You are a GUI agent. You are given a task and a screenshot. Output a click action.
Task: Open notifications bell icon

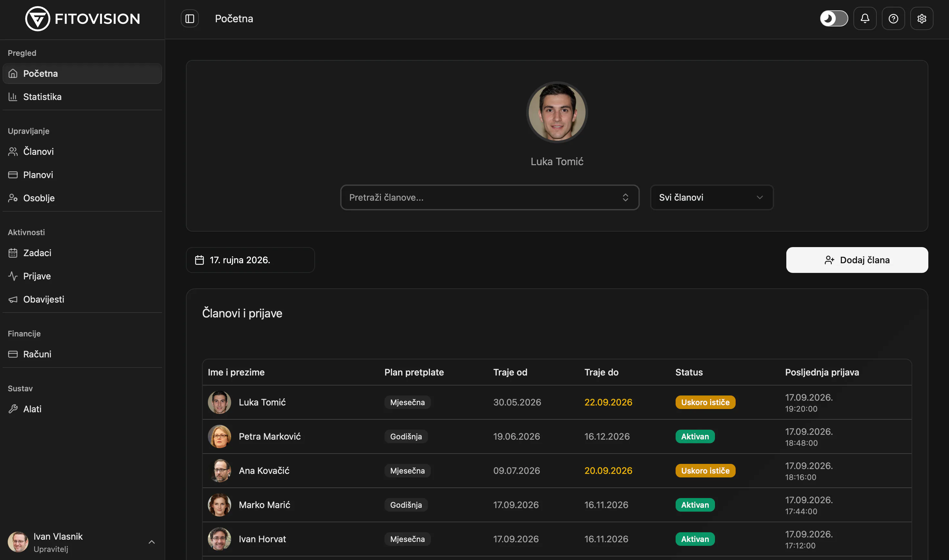pos(865,18)
